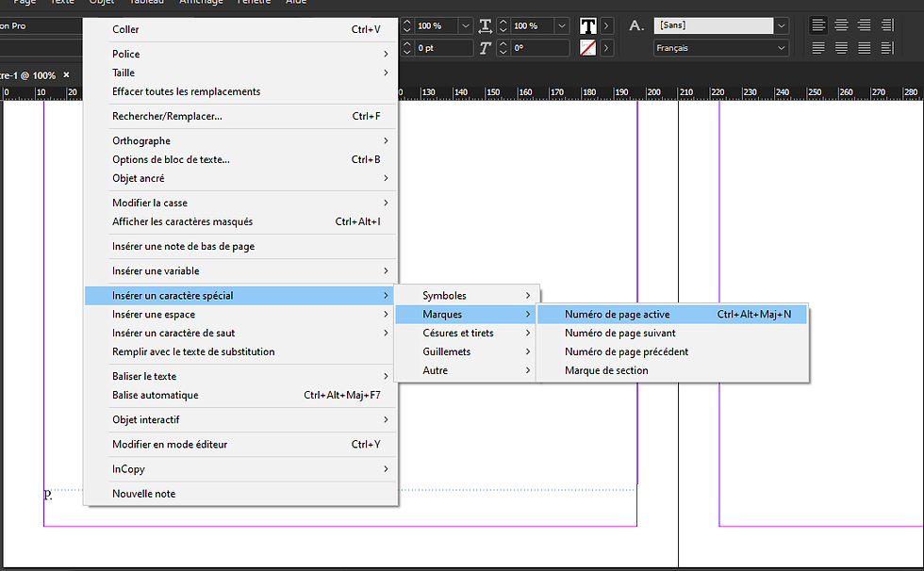Open Insérer un caractère de saut
The width and height of the screenshot is (924, 571).
(x=241, y=334)
